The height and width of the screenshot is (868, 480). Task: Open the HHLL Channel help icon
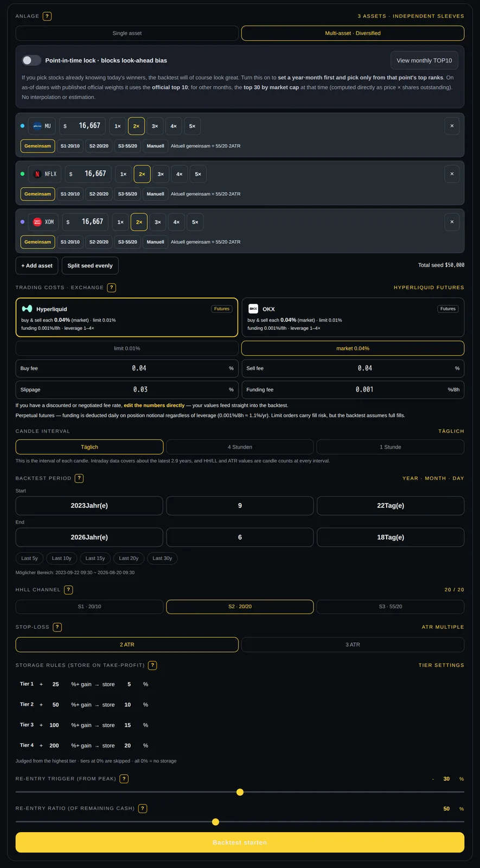(x=68, y=590)
